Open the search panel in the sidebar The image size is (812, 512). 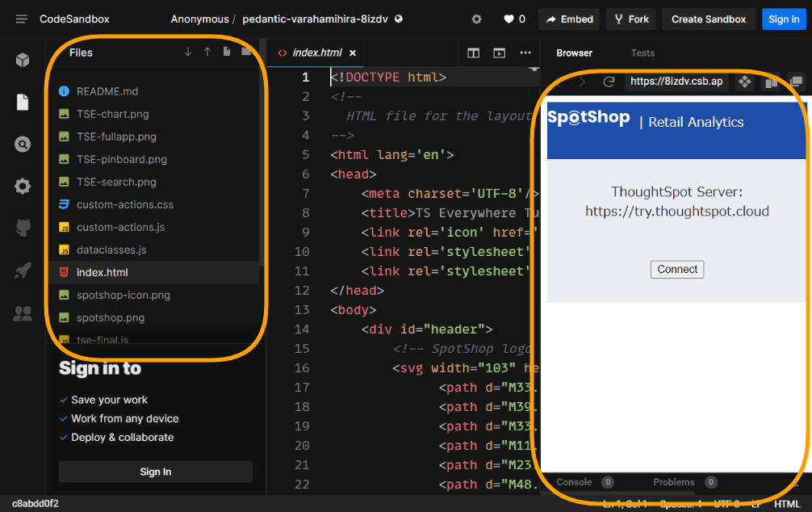tap(23, 144)
